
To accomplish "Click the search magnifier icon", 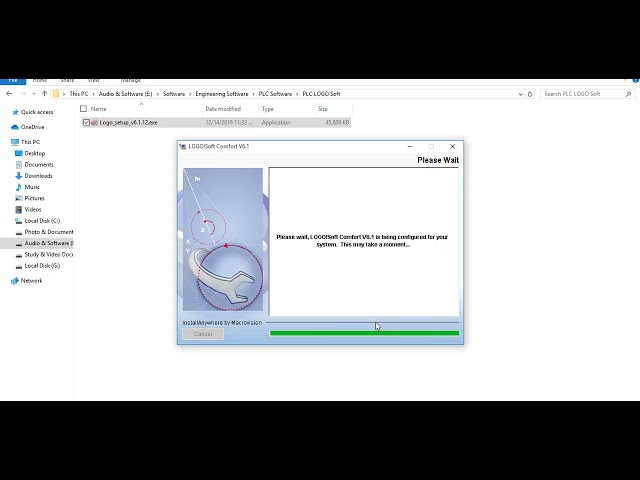I will (x=628, y=94).
